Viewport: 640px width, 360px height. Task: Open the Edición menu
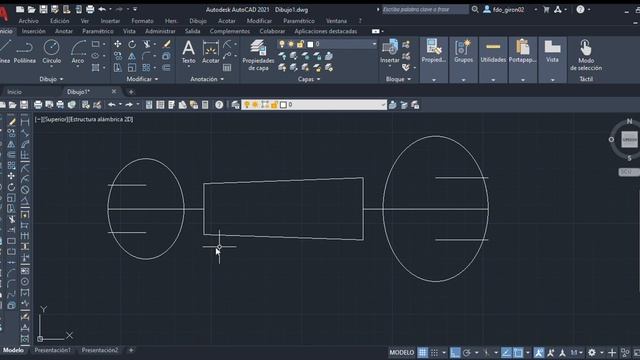coord(60,21)
